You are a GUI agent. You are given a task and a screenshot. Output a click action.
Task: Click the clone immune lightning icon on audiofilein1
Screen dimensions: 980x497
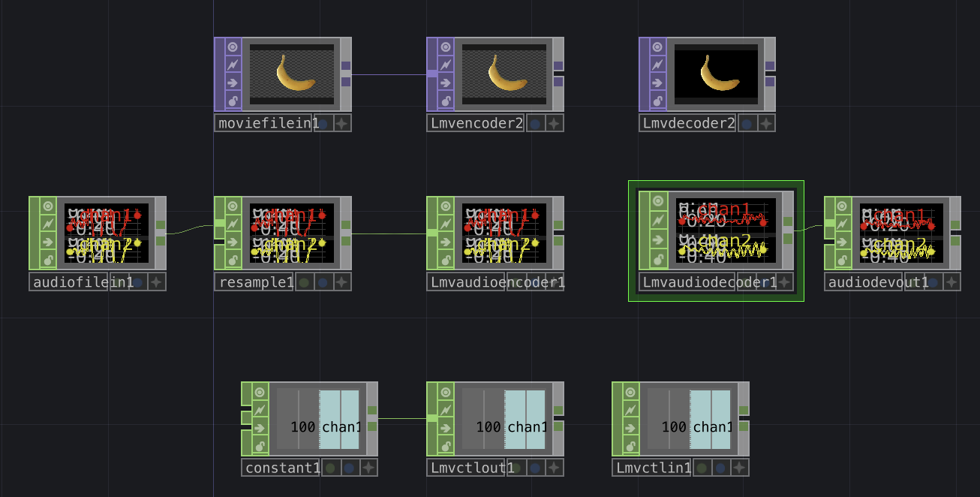click(48, 224)
